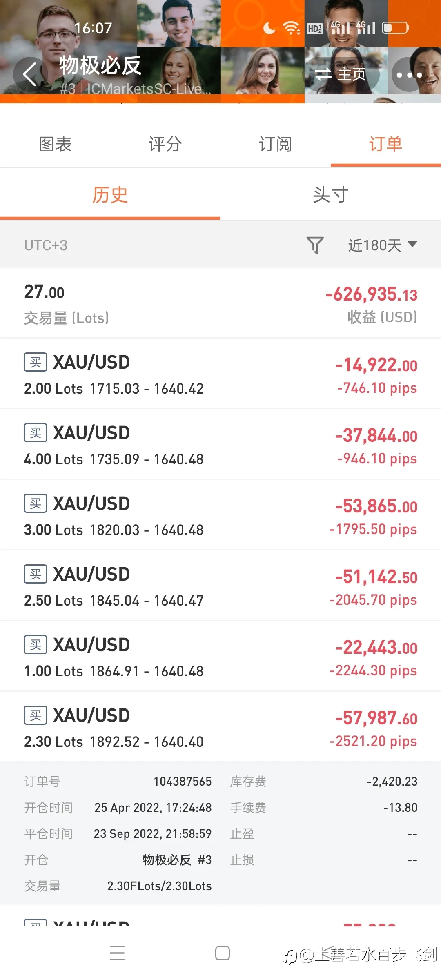Tap the back arrow icon
This screenshot has height=980, width=441.
pyautogui.click(x=30, y=74)
